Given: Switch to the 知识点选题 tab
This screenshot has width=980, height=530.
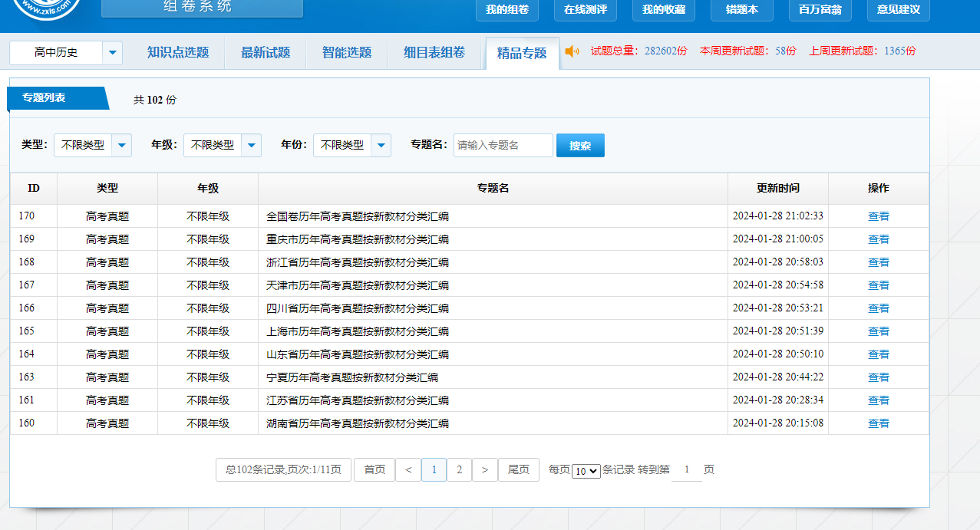Looking at the screenshot, I should click(178, 52).
